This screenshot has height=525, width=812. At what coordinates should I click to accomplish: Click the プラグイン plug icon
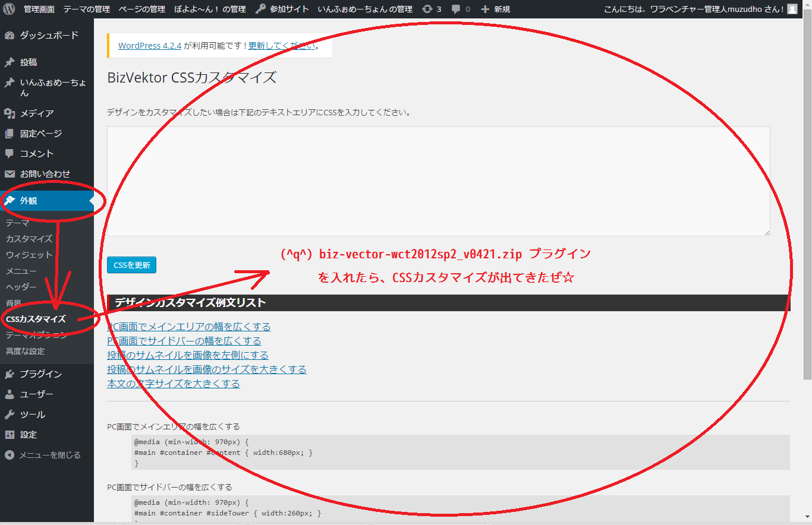tap(10, 374)
